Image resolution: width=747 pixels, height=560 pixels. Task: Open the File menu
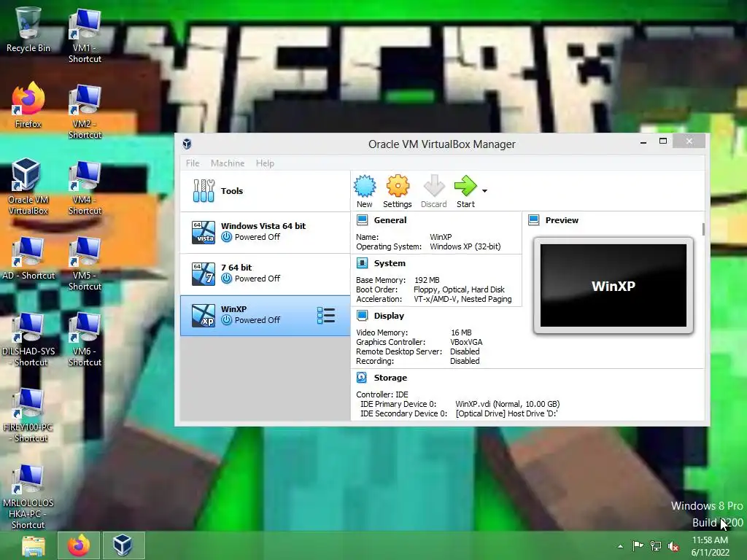pos(193,163)
